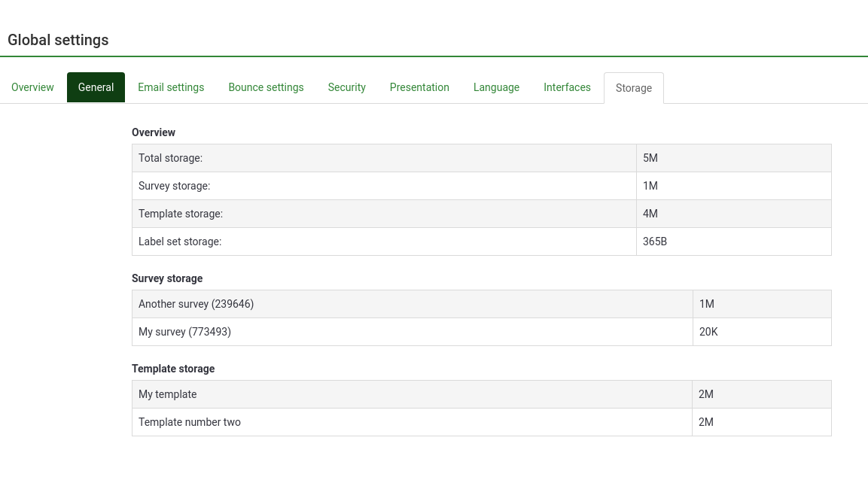Select the Template storage: row label
This screenshot has height=477, width=868.
click(181, 214)
